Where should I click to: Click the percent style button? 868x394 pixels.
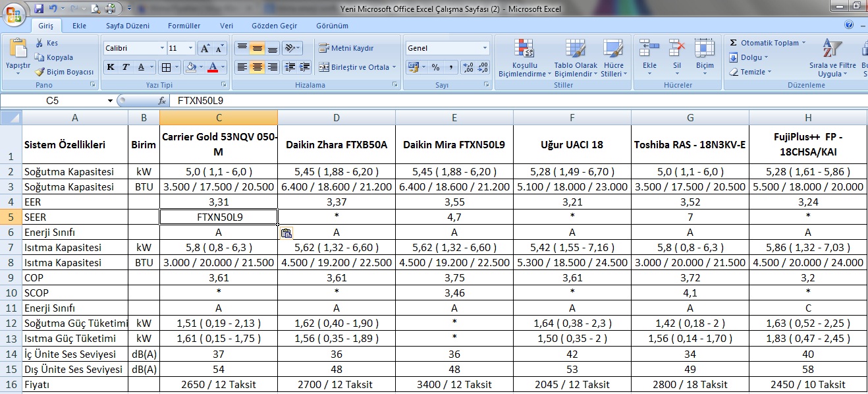click(435, 67)
